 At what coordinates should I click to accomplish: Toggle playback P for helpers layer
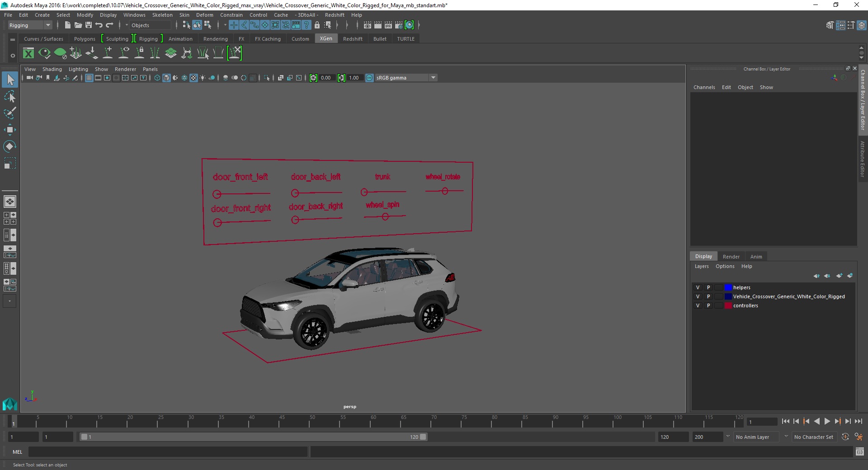[708, 287]
